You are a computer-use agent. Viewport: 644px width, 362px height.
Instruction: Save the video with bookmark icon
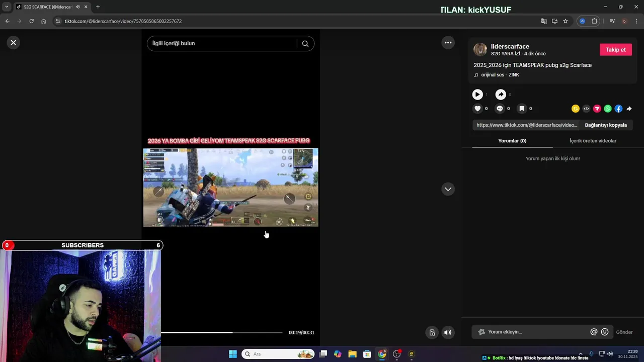522,109
